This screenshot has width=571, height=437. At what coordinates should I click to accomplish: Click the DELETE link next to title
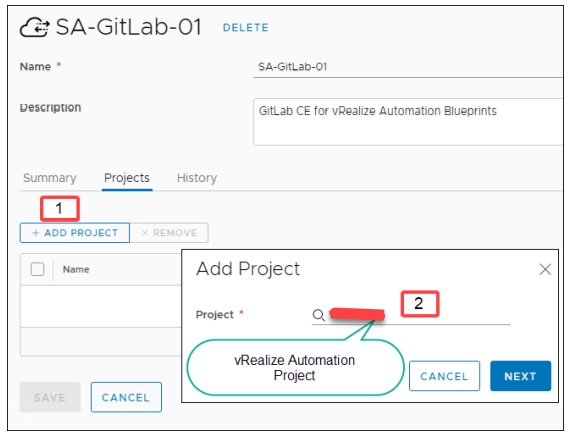pyautogui.click(x=245, y=28)
